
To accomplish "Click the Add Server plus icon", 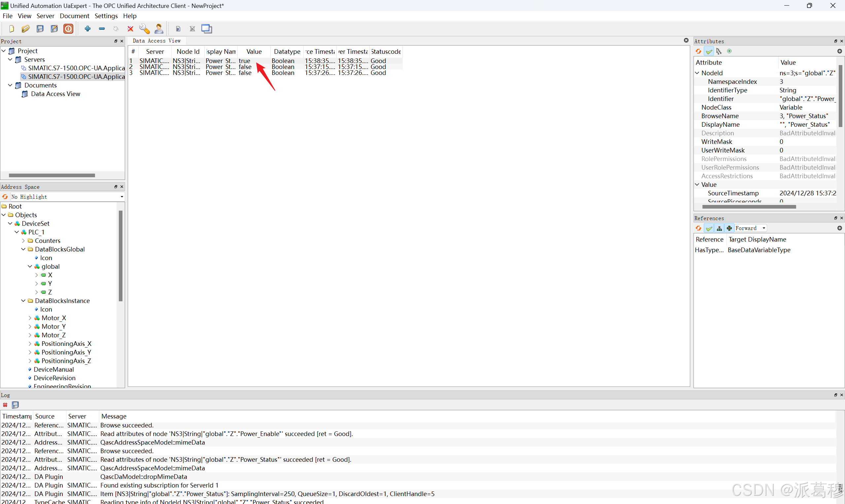I will point(87,29).
